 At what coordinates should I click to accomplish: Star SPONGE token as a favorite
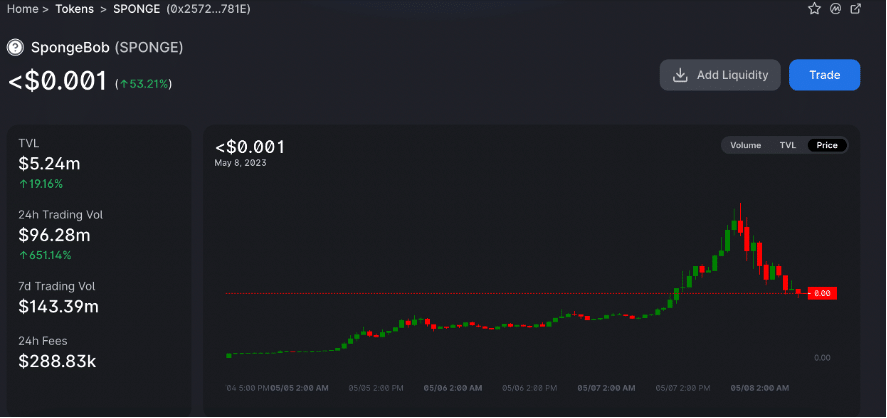pos(814,9)
